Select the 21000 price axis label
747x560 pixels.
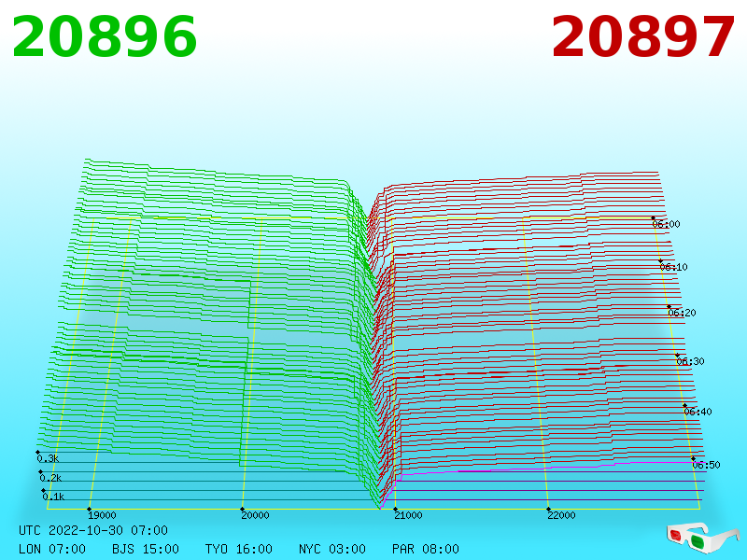pyautogui.click(x=408, y=515)
